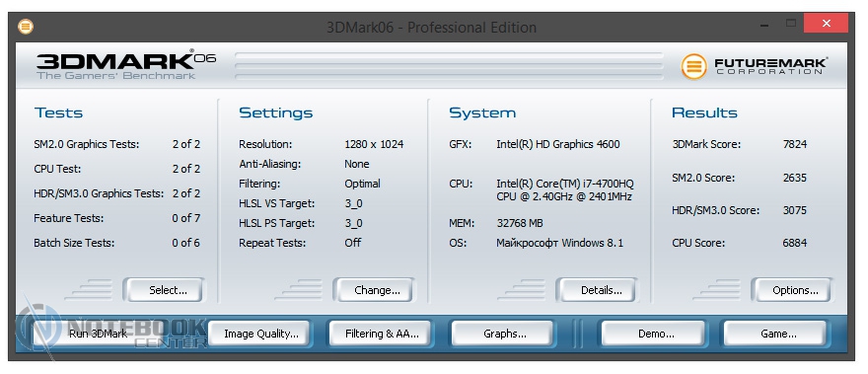Screen dimensions: 868x374
Task: Click the SM2.0 Score value 2635
Action: point(795,178)
